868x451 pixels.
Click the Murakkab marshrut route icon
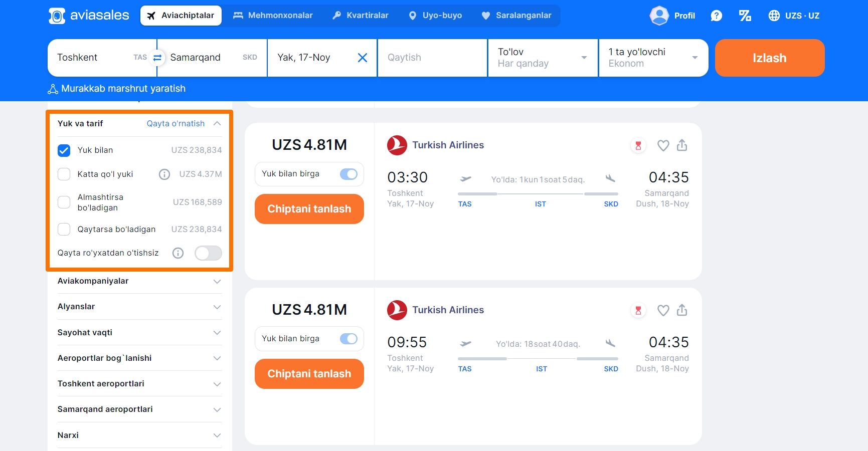(53, 89)
